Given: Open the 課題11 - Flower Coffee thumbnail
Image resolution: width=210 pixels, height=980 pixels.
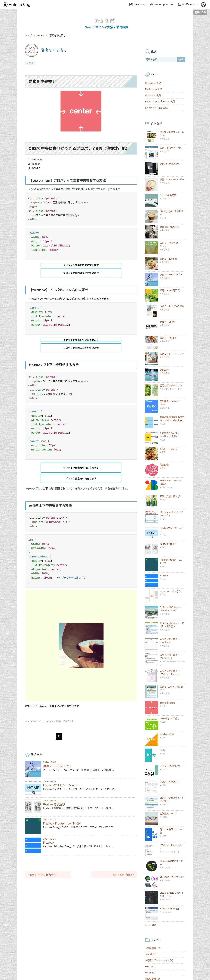Looking at the screenshot, I should coord(151,185).
